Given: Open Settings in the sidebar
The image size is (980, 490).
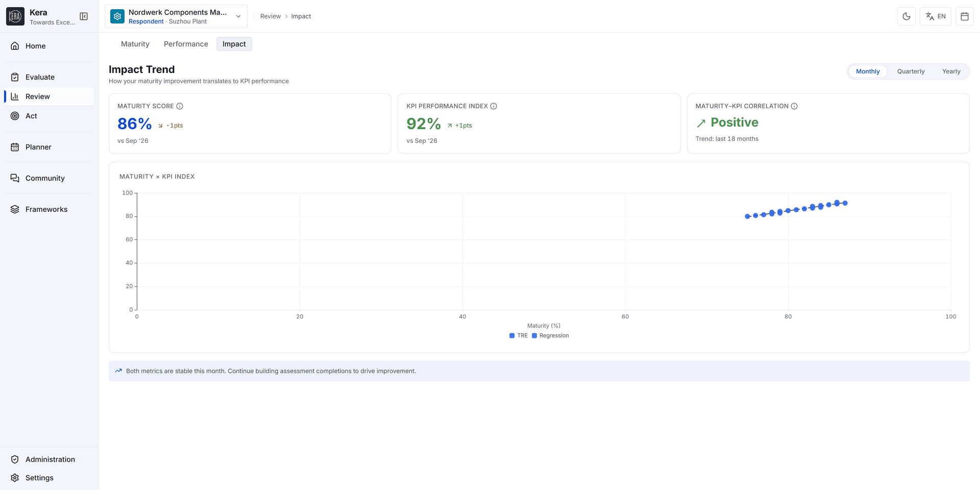Looking at the screenshot, I should tap(49, 478).
